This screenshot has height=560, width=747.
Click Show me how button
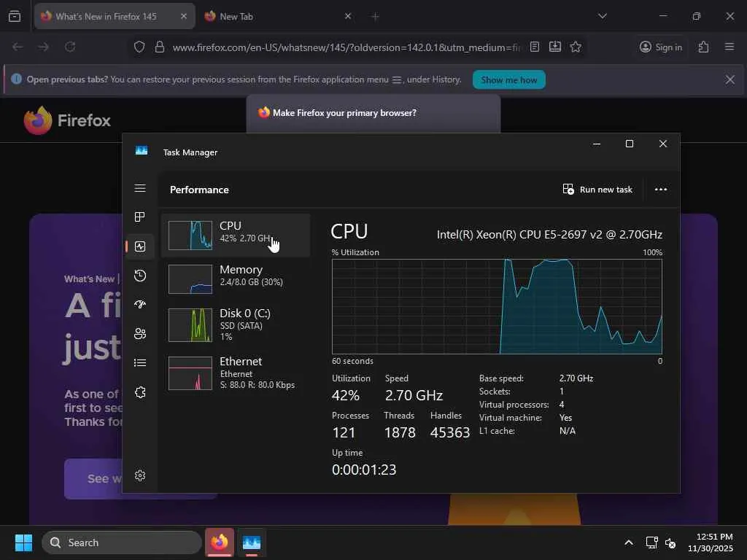(508, 79)
